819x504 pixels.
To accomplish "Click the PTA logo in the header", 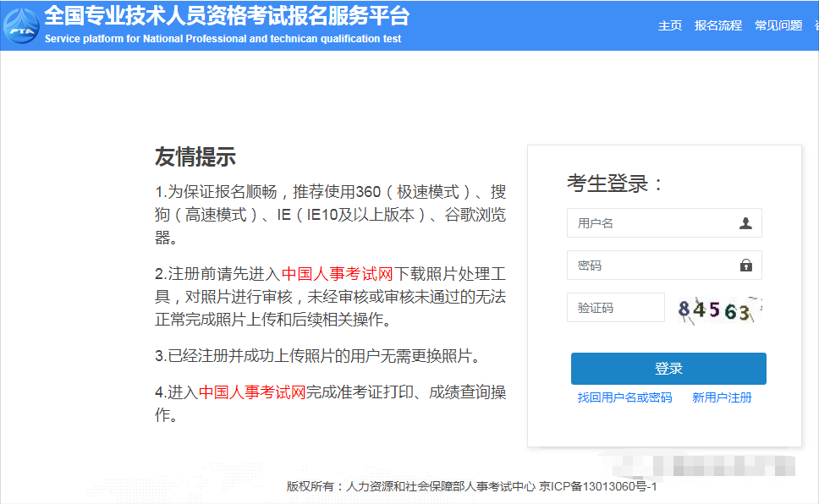I will pyautogui.click(x=21, y=25).
